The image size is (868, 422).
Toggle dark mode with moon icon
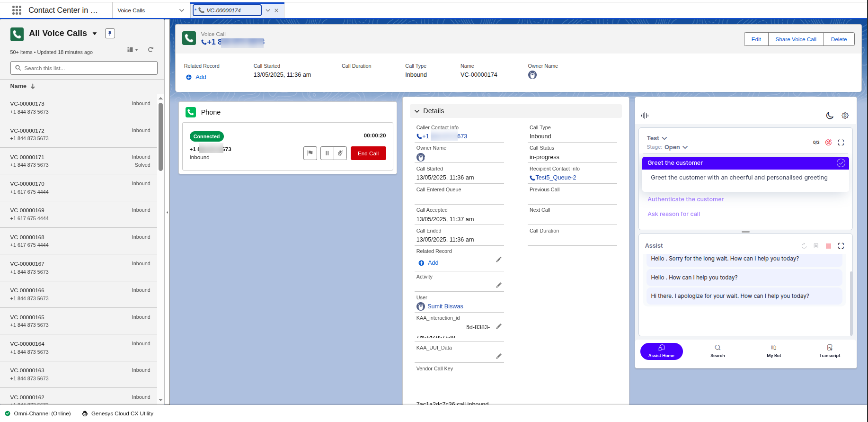tap(830, 116)
